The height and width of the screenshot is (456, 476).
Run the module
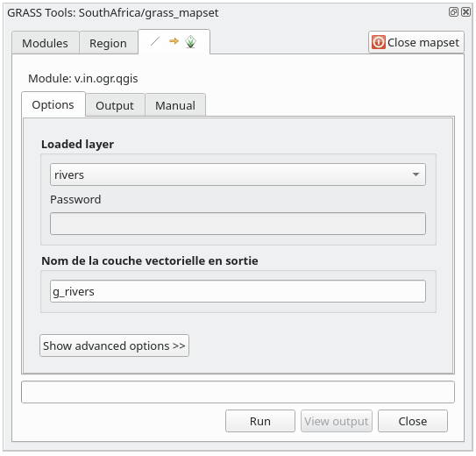click(260, 421)
